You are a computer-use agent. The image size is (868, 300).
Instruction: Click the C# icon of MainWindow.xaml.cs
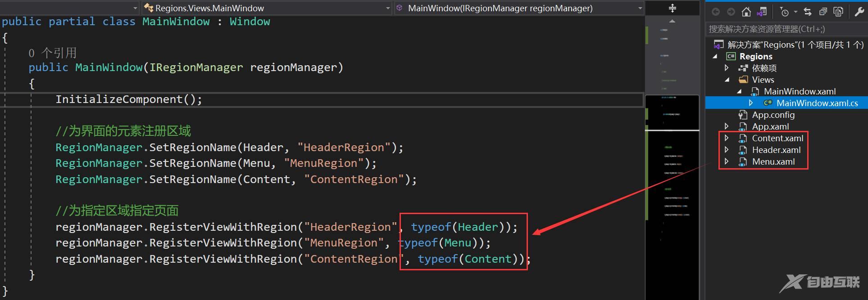(768, 103)
